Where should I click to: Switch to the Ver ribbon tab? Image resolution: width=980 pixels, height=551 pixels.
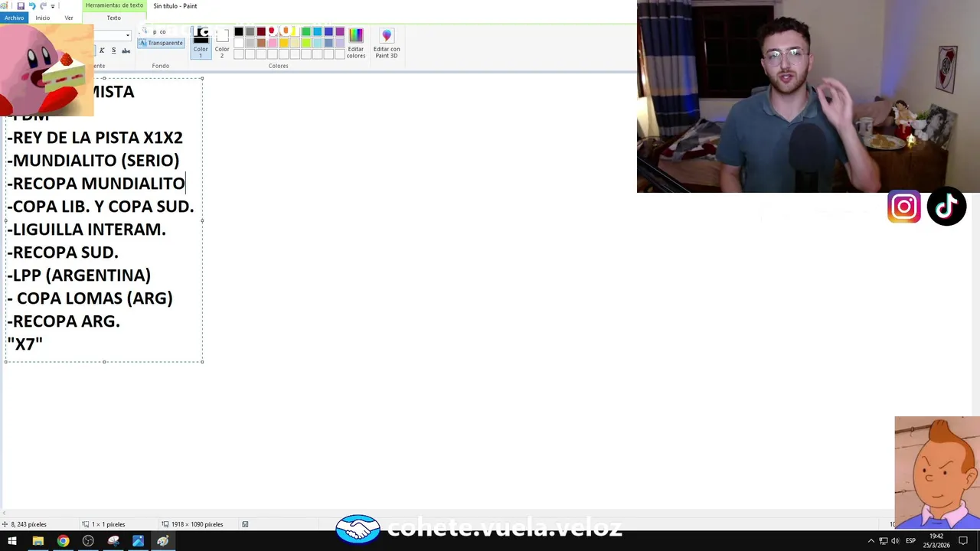69,18
